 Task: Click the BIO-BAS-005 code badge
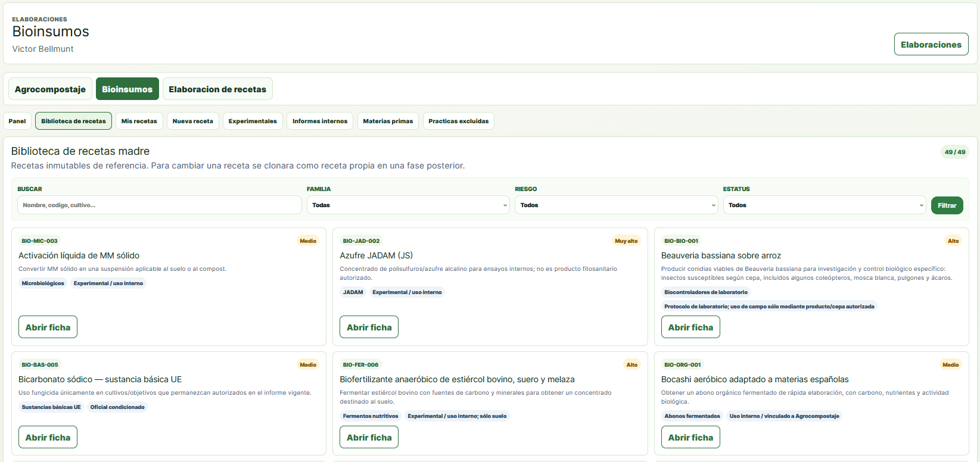pos(40,365)
